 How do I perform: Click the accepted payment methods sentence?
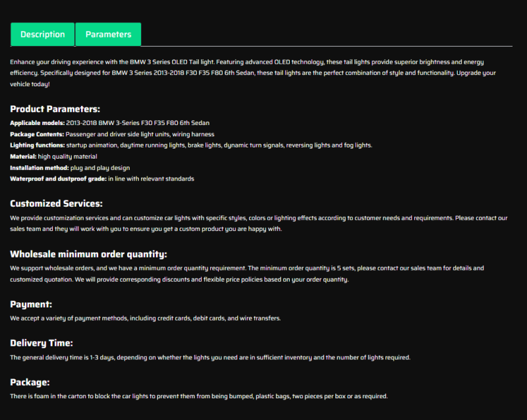[146, 319]
